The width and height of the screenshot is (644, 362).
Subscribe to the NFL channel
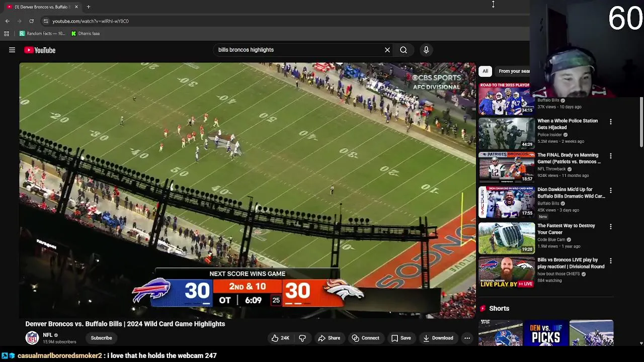point(101,338)
